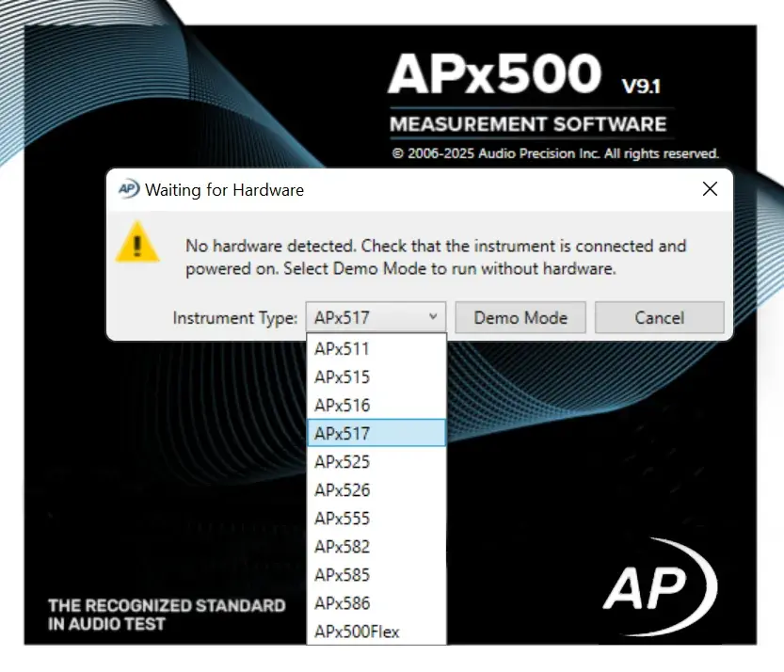Click the APx500 logo at the top
Image resolution: width=784 pixels, height=672 pixels.
(496, 72)
